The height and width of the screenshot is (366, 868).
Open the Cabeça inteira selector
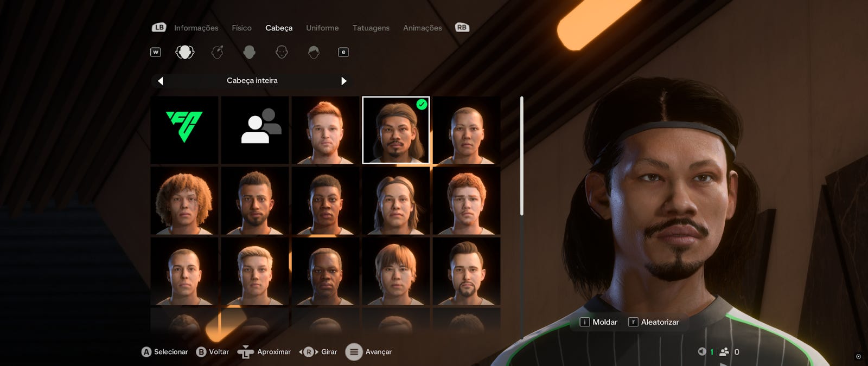coord(252,81)
